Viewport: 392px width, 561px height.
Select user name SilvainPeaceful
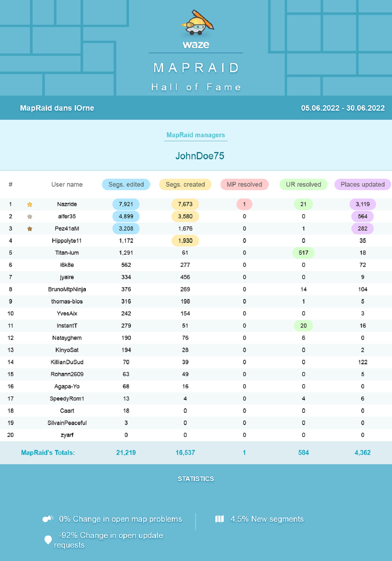point(67,423)
